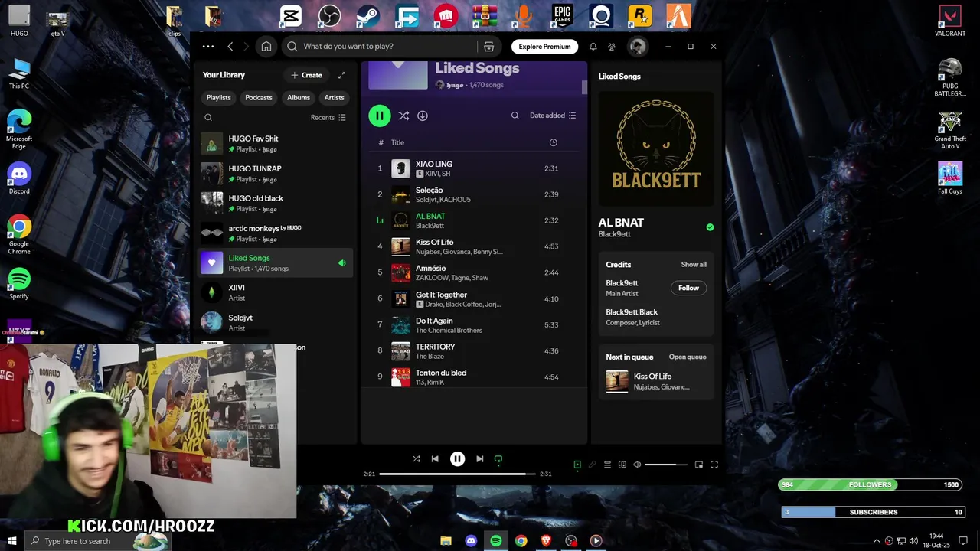980x551 pixels.
Task: Click the Windows Start button
Action: pos(11,541)
